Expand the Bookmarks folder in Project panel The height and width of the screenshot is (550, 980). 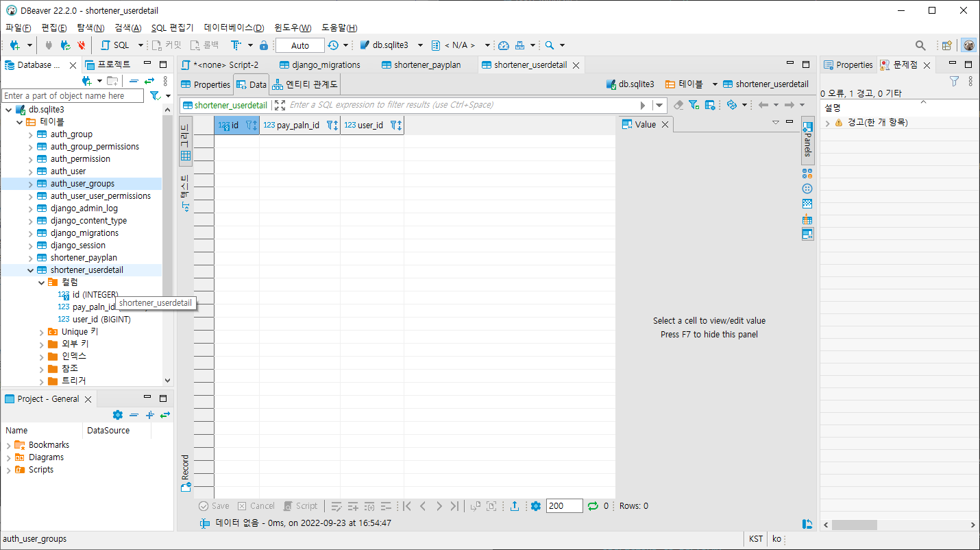(x=8, y=445)
